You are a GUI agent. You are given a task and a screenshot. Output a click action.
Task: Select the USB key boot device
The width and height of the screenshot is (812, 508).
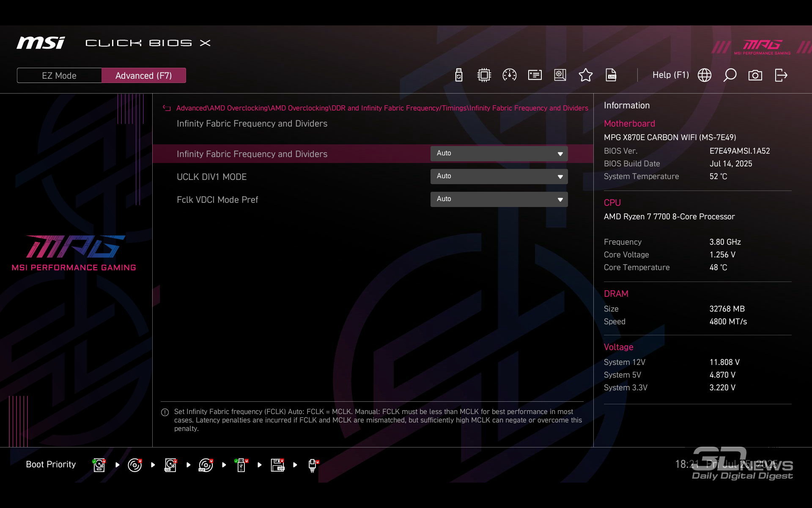[241, 465]
